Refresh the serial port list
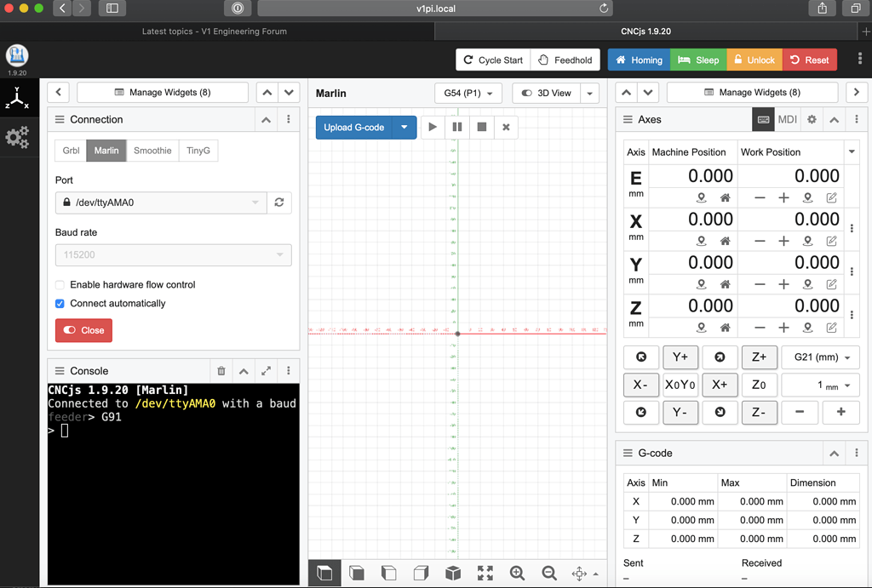Image resolution: width=872 pixels, height=588 pixels. (x=278, y=203)
